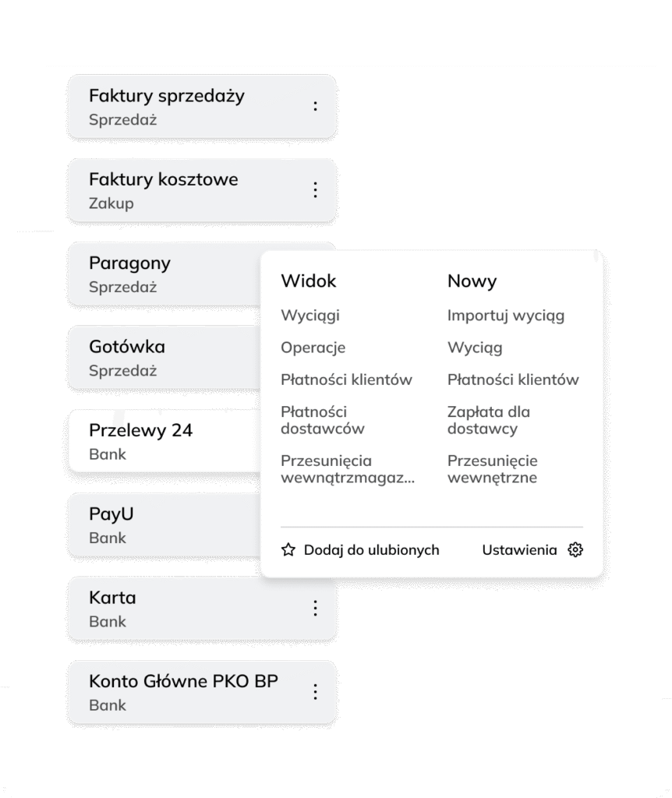The height and width of the screenshot is (798, 672).
Task: Choose Importuj wyciąg under Nowy
Action: point(505,316)
